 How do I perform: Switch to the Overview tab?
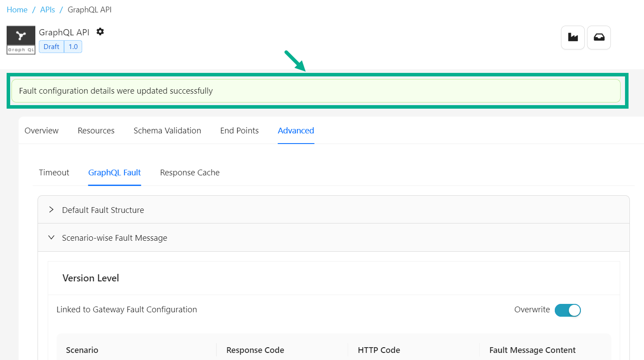42,131
